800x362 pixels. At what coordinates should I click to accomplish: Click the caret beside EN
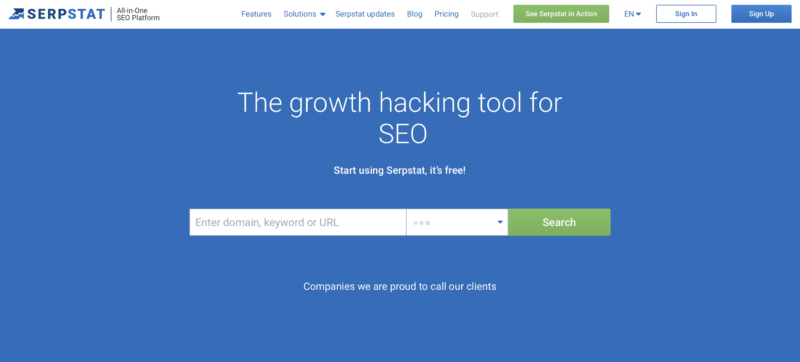click(638, 14)
